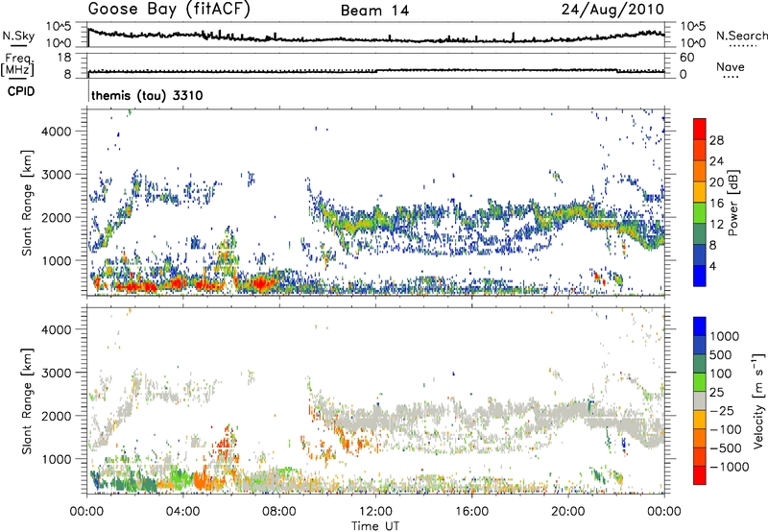This screenshot has height=532, width=768.
Task: Select the "Freq. [MHz]" axis label
Action: point(17,65)
